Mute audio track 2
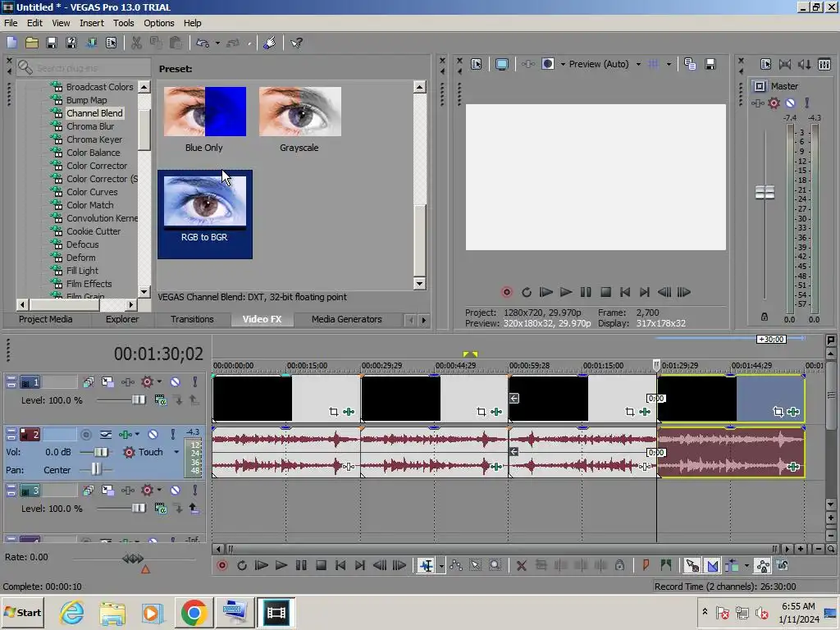 [153, 434]
